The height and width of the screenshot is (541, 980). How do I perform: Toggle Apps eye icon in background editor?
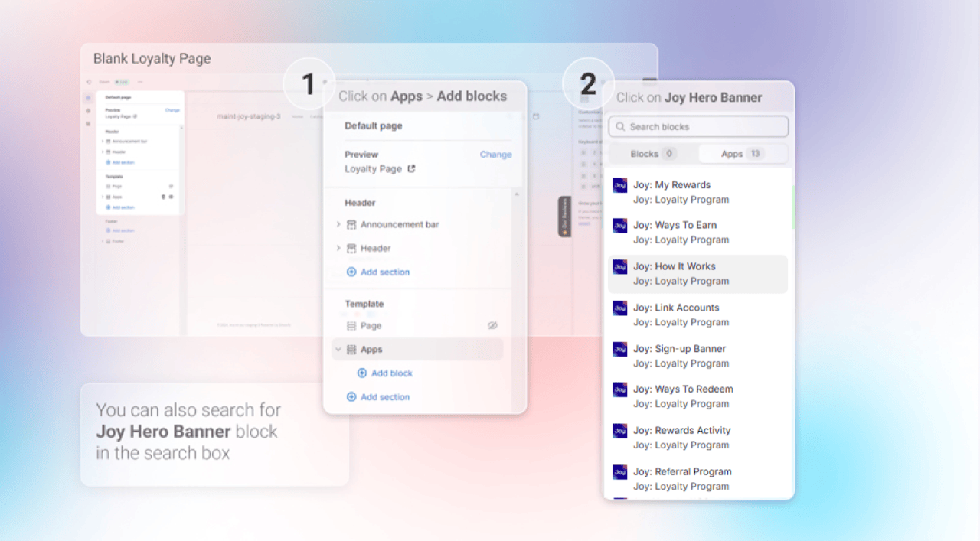pyautogui.click(x=171, y=197)
